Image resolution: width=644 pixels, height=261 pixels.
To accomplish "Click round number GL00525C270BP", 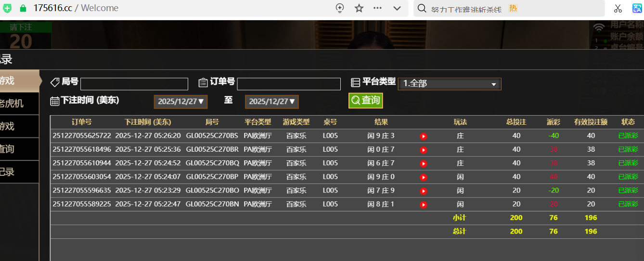I will click(212, 177).
